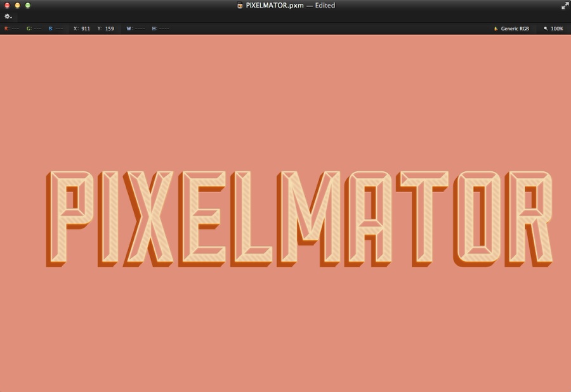Click the W width readout
571x392 pixels.
[x=136, y=29]
